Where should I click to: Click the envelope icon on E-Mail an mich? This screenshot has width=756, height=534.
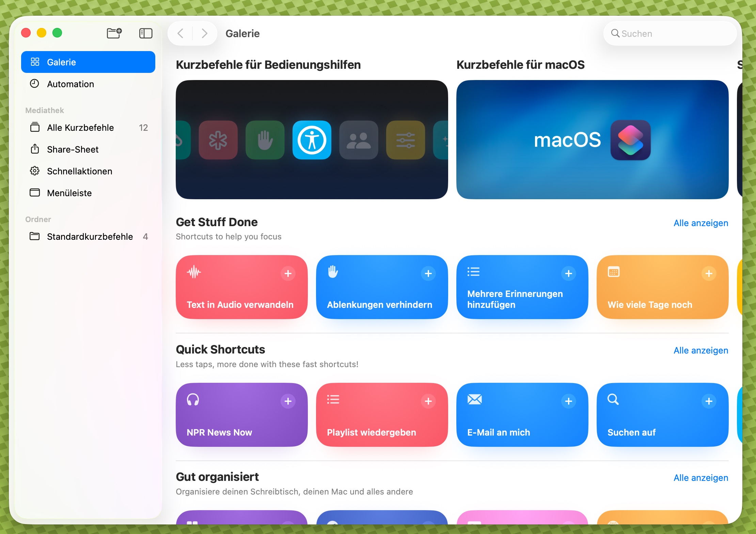click(x=475, y=399)
